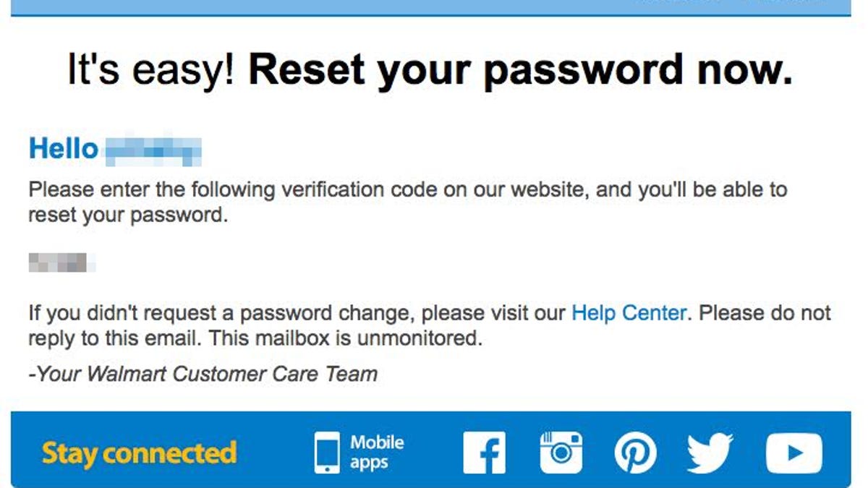
Task: Click the Stay connected label
Action: pos(139,453)
